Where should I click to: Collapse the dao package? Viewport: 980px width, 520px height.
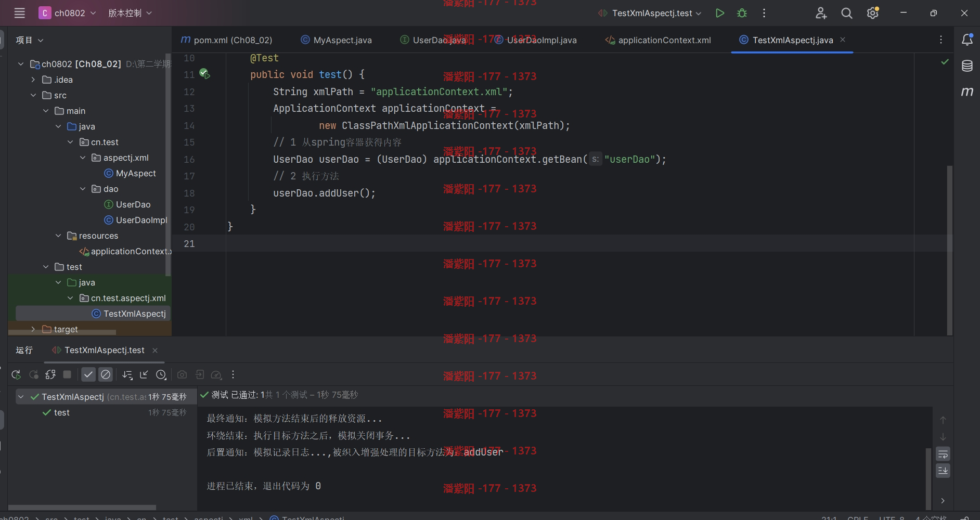pyautogui.click(x=83, y=189)
